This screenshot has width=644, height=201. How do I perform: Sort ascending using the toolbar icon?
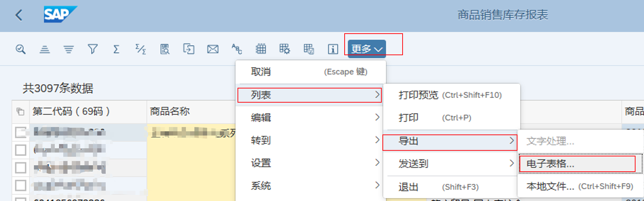point(45,49)
